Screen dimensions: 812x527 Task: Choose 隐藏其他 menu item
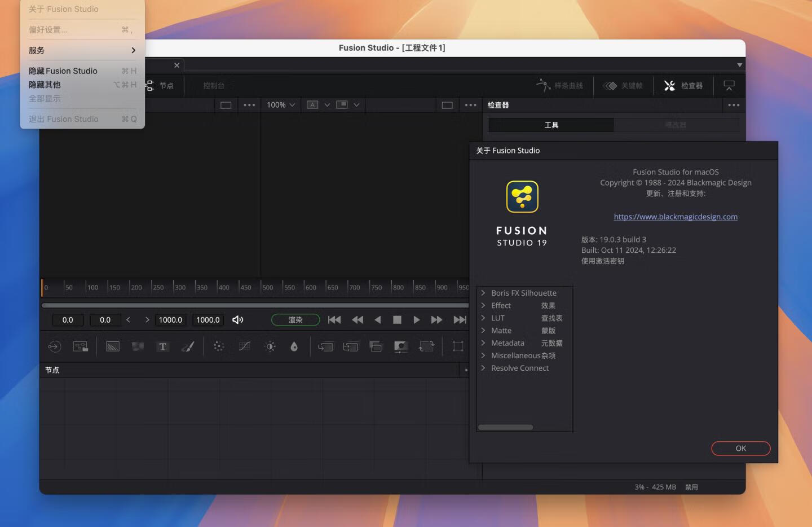(x=82, y=85)
